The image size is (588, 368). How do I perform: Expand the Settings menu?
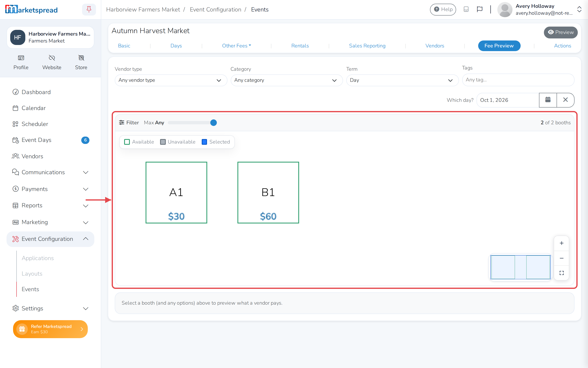[50, 309]
